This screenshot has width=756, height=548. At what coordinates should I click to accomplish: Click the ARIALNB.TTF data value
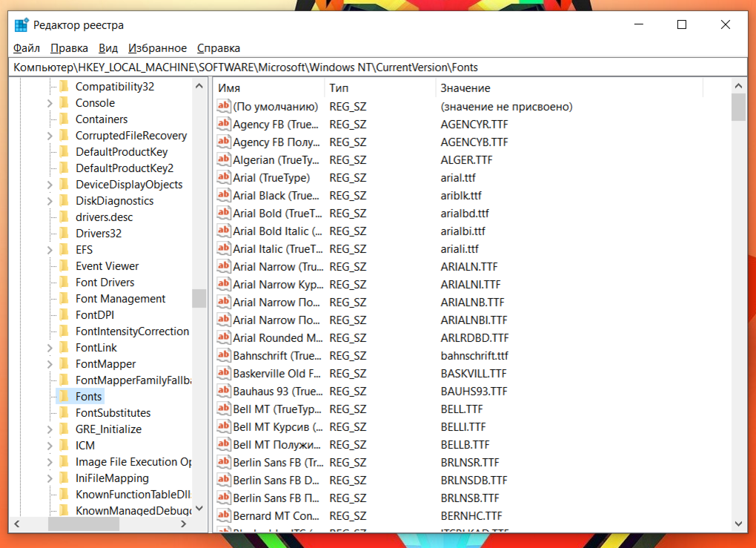coord(472,302)
